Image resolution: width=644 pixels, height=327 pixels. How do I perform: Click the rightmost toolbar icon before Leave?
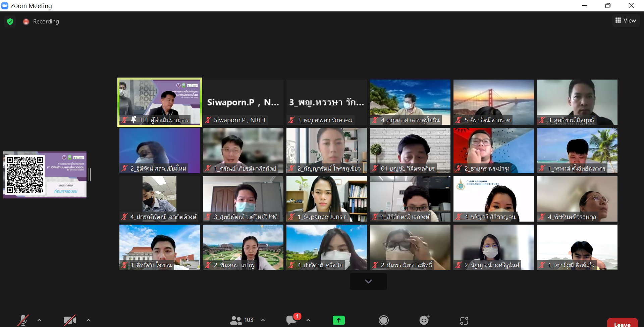[x=464, y=321]
